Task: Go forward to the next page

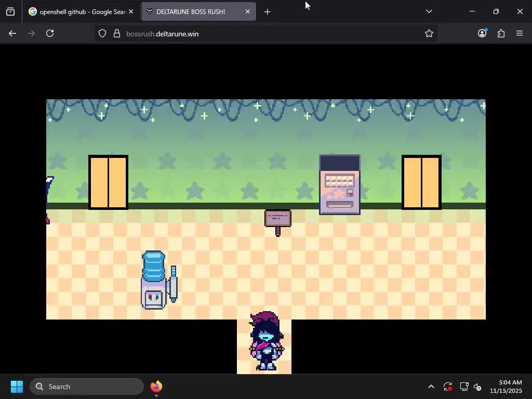Action: (x=31, y=33)
